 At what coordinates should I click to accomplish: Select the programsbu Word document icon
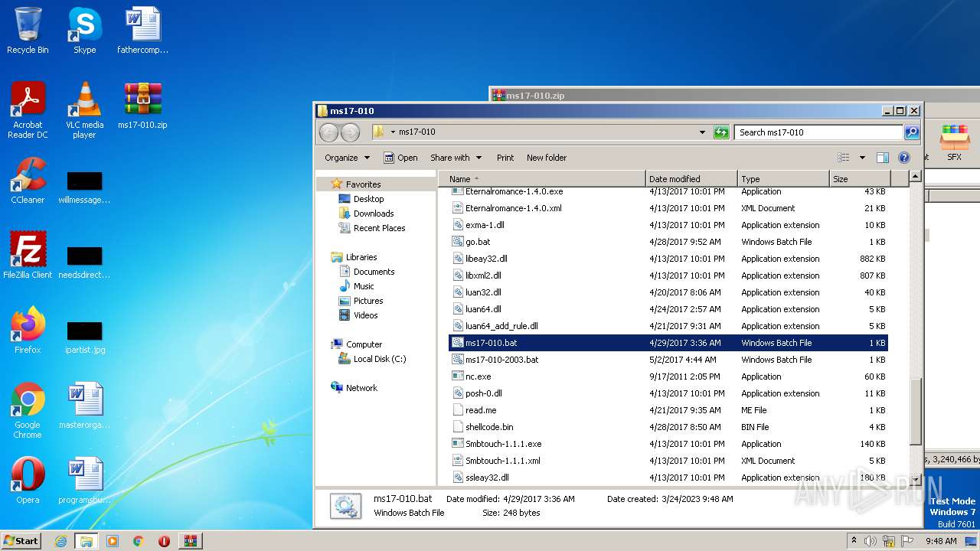tap(84, 481)
